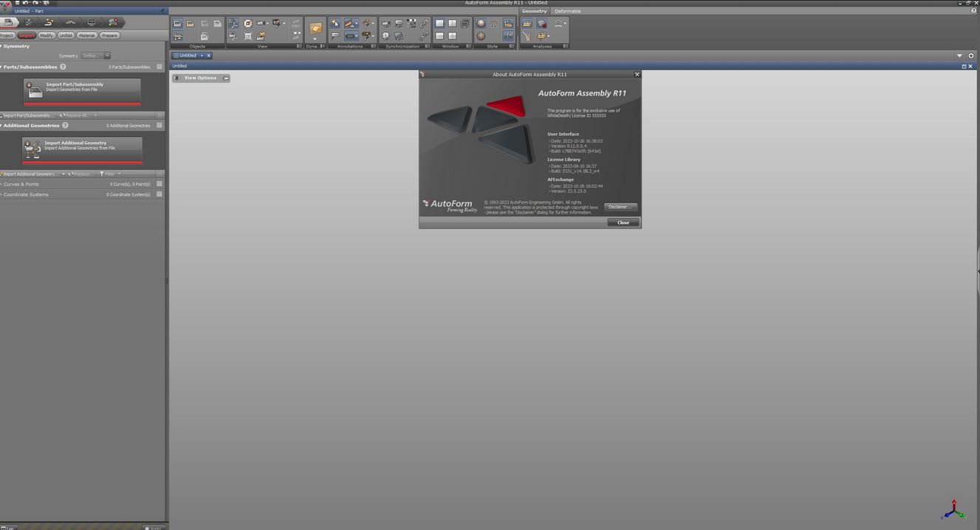Collapse the Parts/Subassemblies section

coord(1,67)
